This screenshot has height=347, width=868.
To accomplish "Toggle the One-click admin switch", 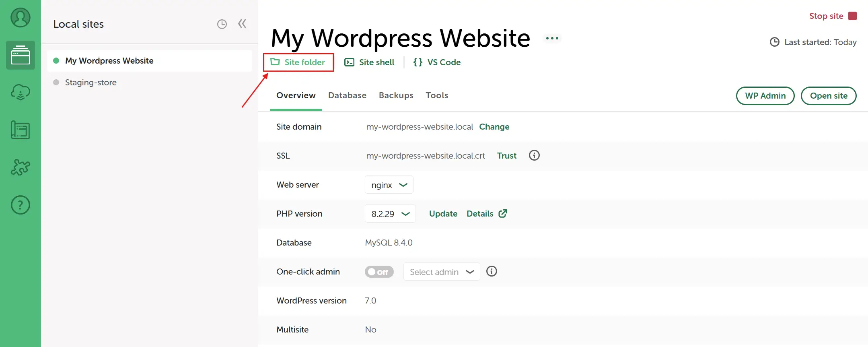I will click(379, 272).
